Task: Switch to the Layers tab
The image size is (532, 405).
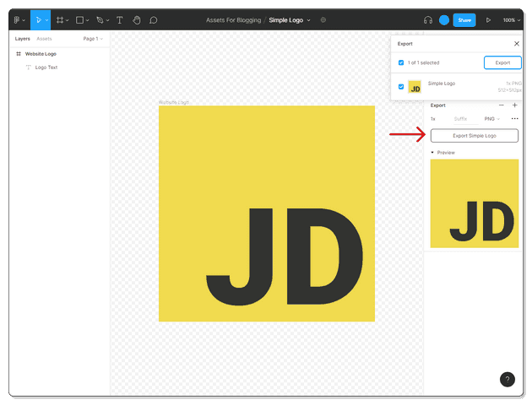Action: click(x=23, y=39)
